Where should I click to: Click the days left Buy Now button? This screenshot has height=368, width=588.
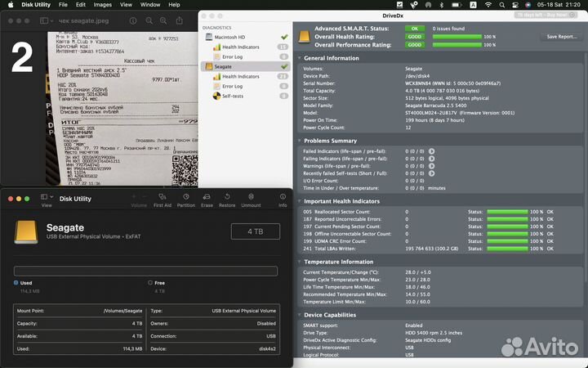[546, 15]
